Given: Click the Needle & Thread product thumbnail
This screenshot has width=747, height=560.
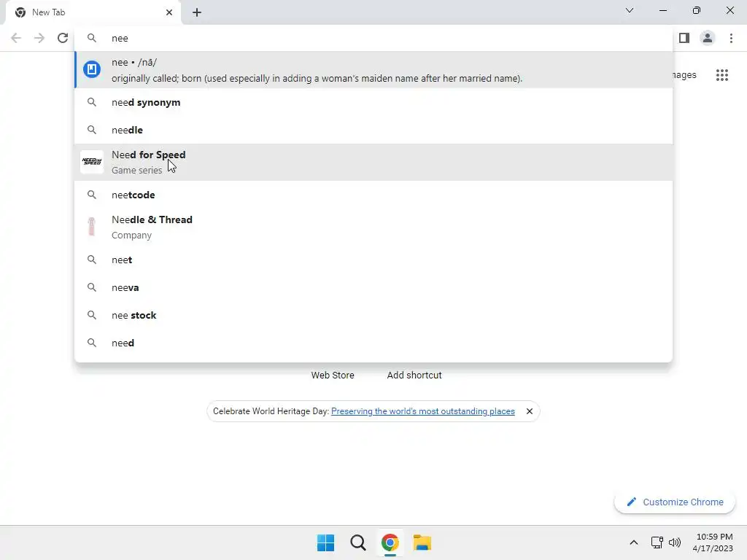Looking at the screenshot, I should click(92, 227).
